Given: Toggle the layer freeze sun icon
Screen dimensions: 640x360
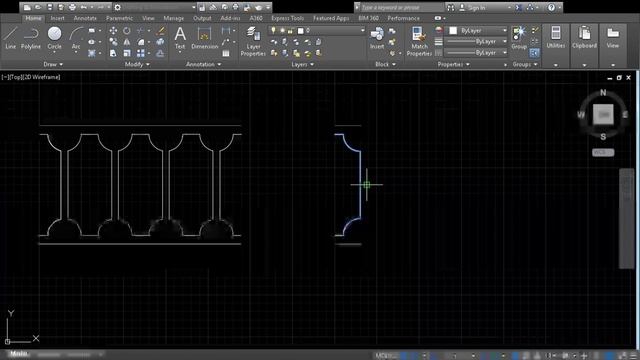Looking at the screenshot, I should (282, 31).
